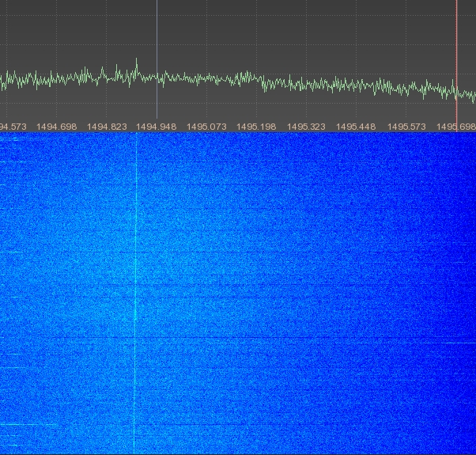476x455 pixels.
Task: Click the green spectrum trace below 1495.323
Action: tap(306, 83)
